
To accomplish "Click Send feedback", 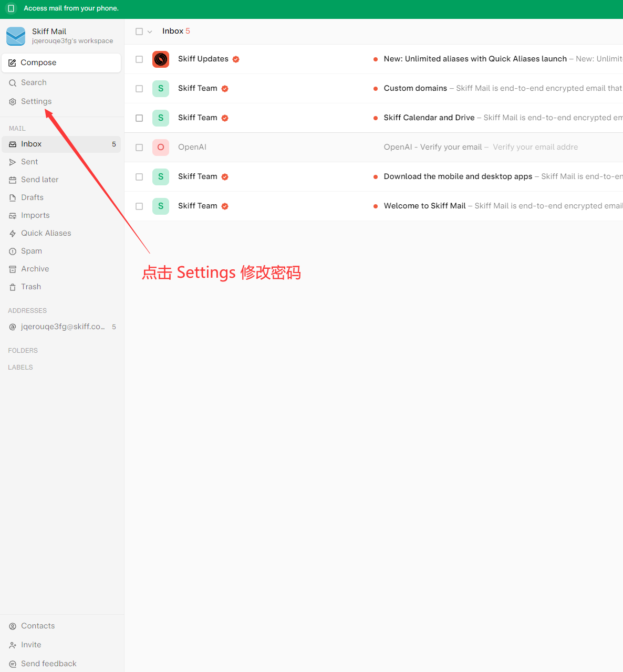I will point(61,664).
